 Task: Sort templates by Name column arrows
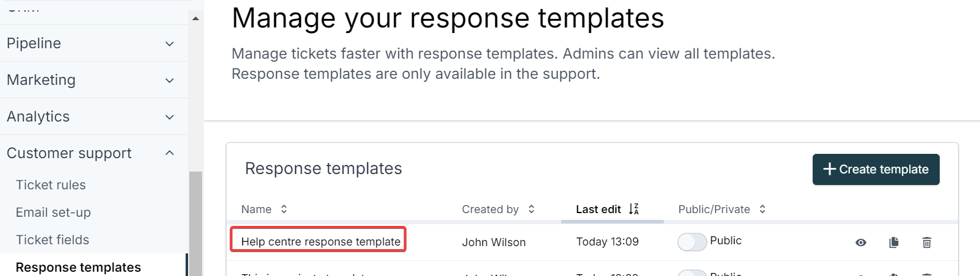pos(284,209)
